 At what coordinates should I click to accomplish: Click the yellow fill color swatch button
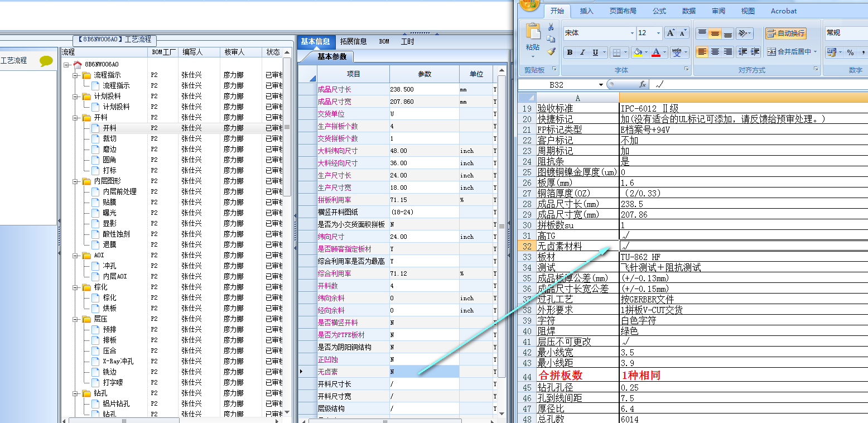point(638,52)
